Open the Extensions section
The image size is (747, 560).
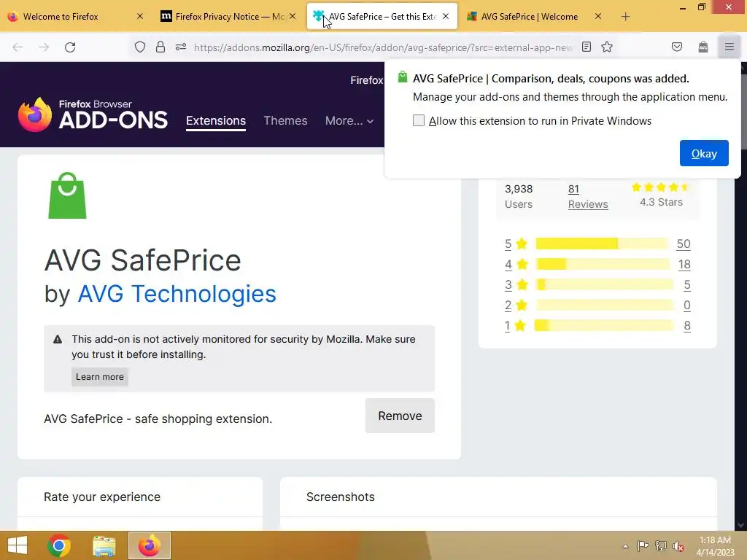(x=216, y=121)
